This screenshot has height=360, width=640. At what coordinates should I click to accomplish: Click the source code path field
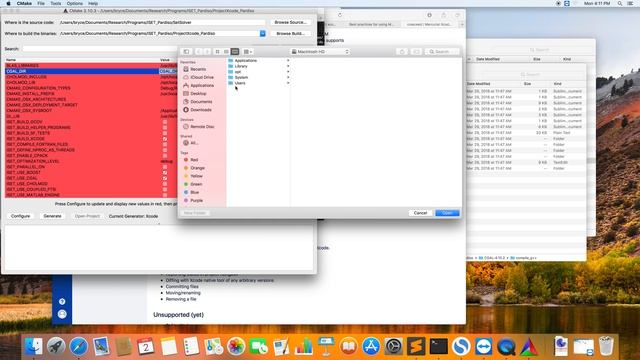coord(162,22)
